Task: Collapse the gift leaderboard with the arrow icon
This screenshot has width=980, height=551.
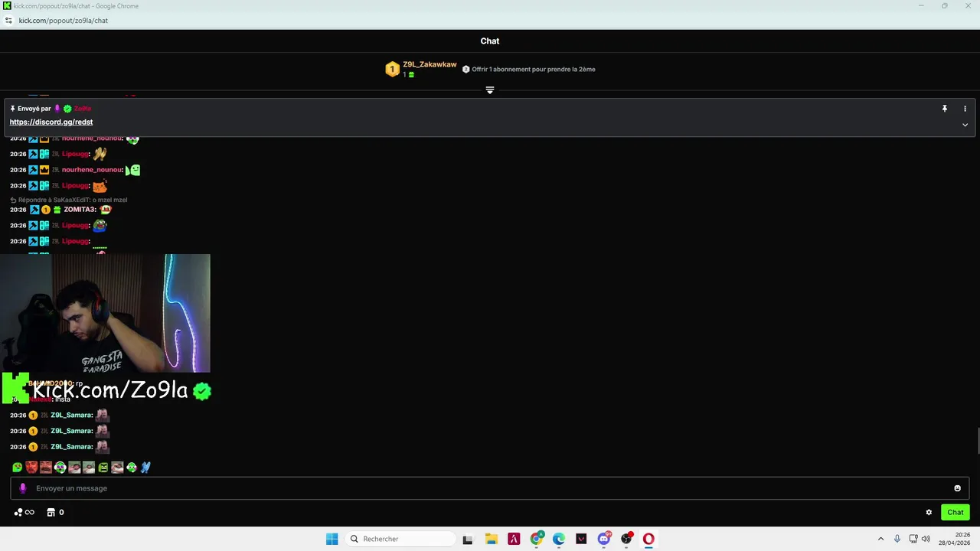Action: tap(490, 90)
